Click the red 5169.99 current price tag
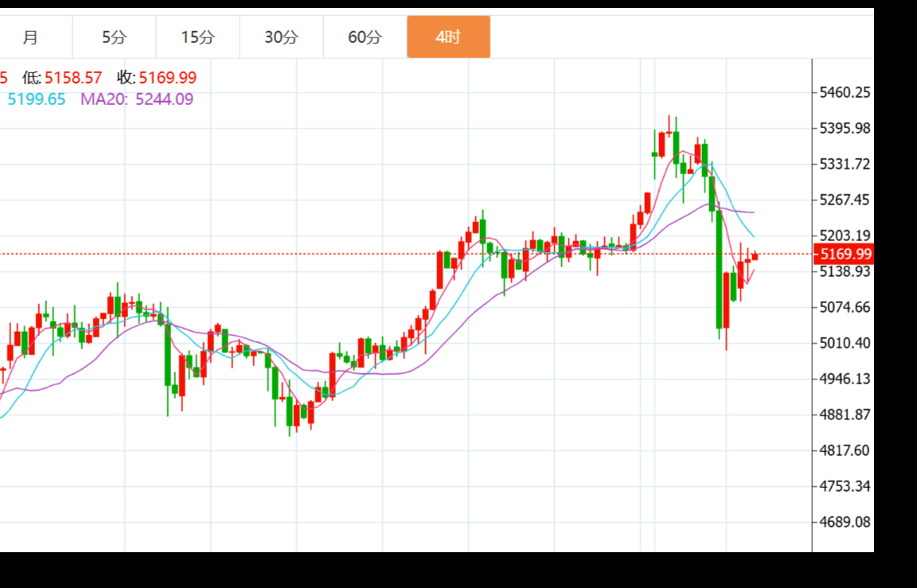 (843, 255)
